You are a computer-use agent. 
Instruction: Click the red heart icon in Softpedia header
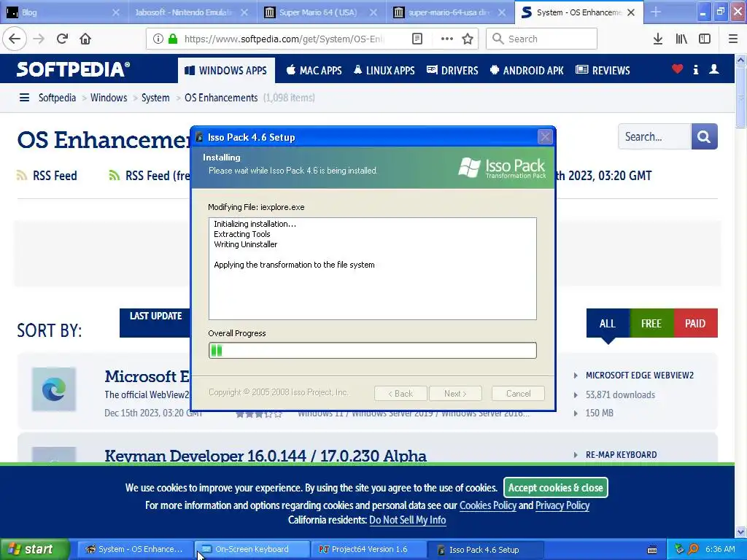[677, 69]
